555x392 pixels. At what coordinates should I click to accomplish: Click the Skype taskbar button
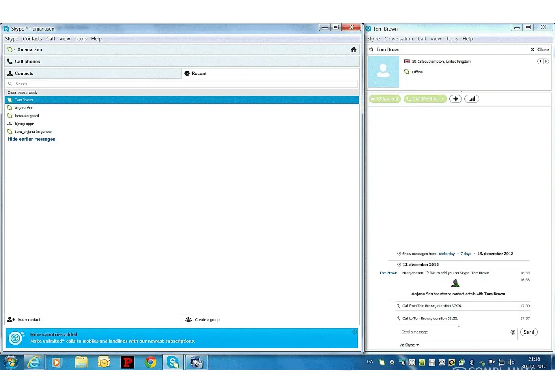[173, 363]
